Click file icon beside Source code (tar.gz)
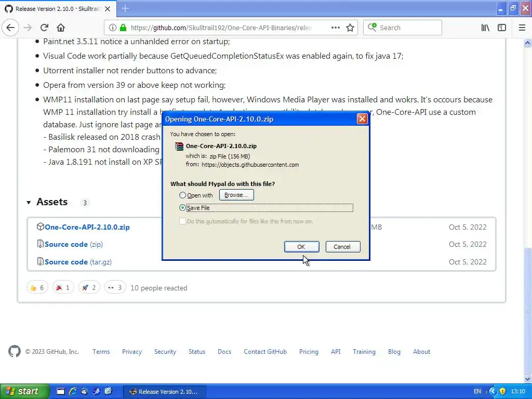Screen dimensions: 532x399 pos(41,262)
